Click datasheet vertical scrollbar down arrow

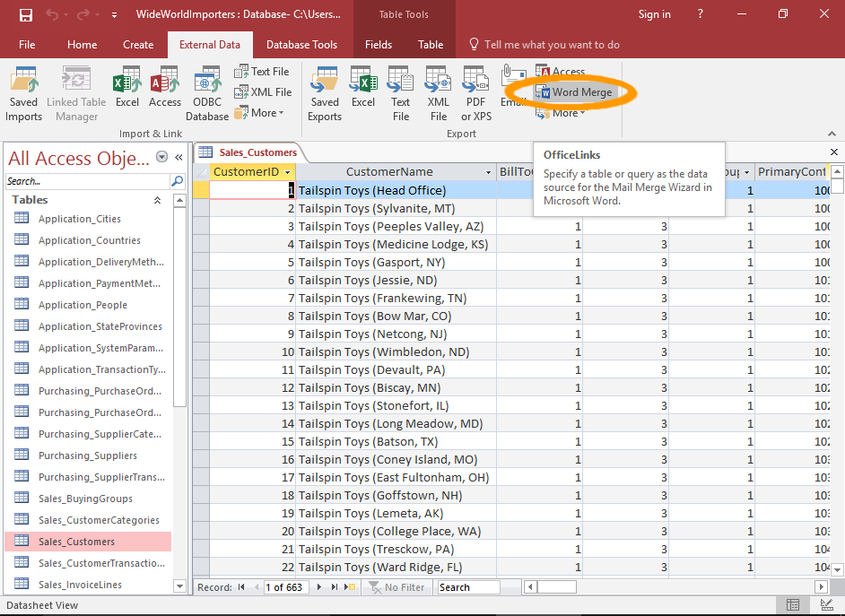click(837, 569)
